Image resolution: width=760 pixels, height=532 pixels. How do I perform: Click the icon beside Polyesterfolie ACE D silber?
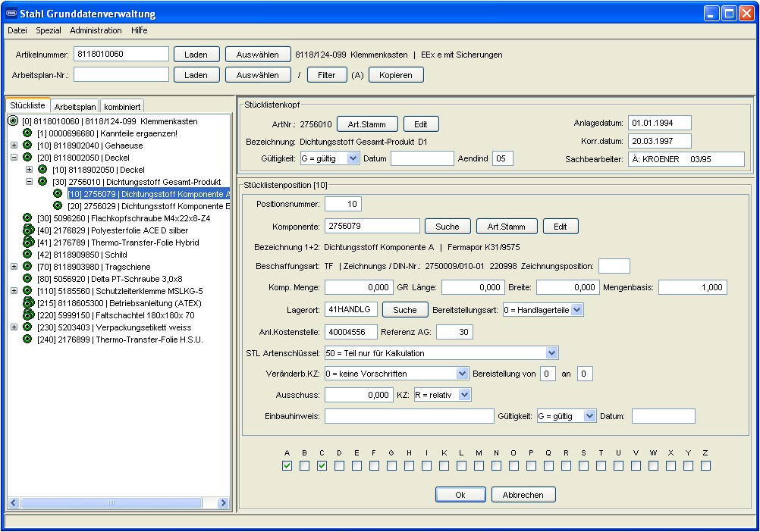coord(29,230)
